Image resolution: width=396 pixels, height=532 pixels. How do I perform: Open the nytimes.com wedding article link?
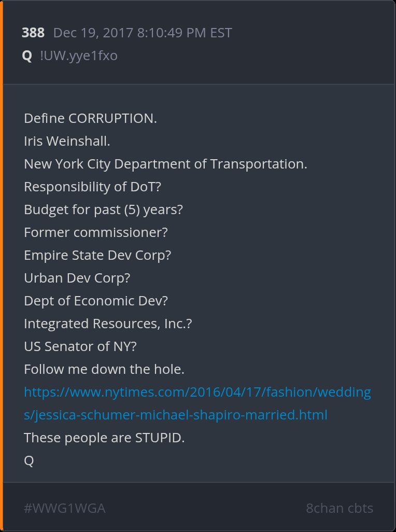pyautogui.click(x=197, y=393)
